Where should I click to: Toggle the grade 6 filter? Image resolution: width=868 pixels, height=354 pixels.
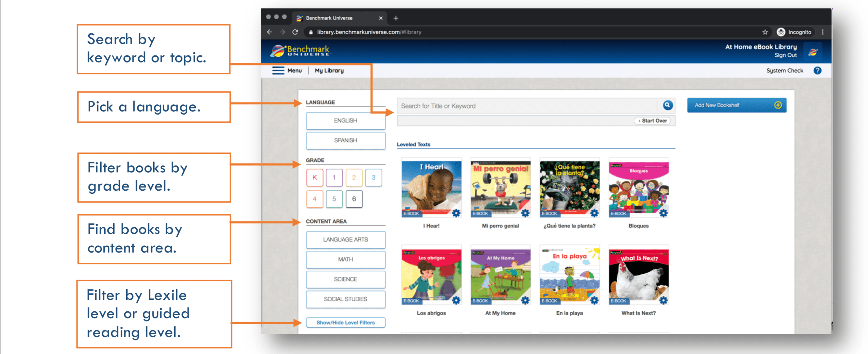click(x=354, y=199)
